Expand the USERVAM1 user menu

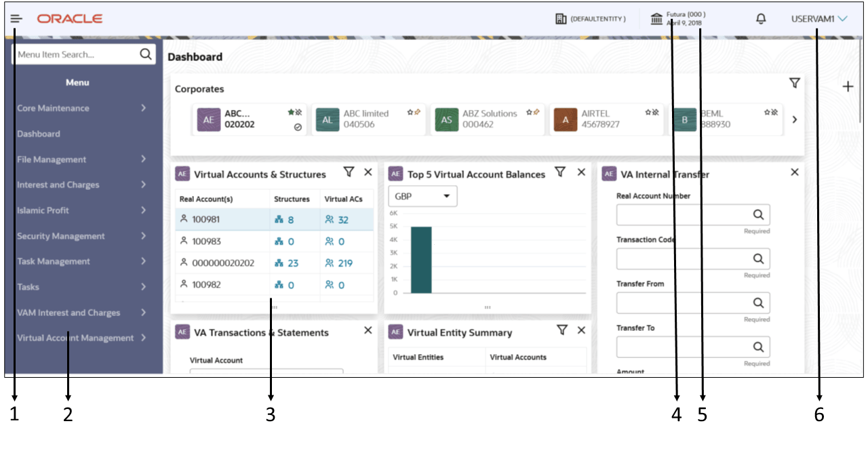click(x=819, y=19)
